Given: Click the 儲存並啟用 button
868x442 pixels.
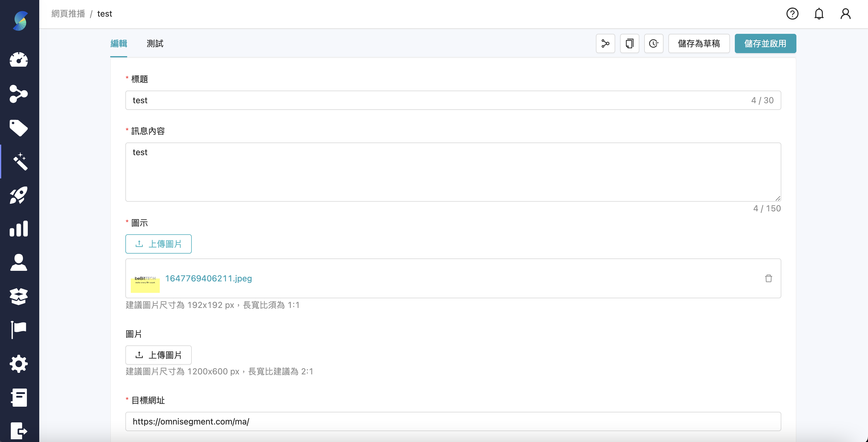Looking at the screenshot, I should tap(765, 43).
